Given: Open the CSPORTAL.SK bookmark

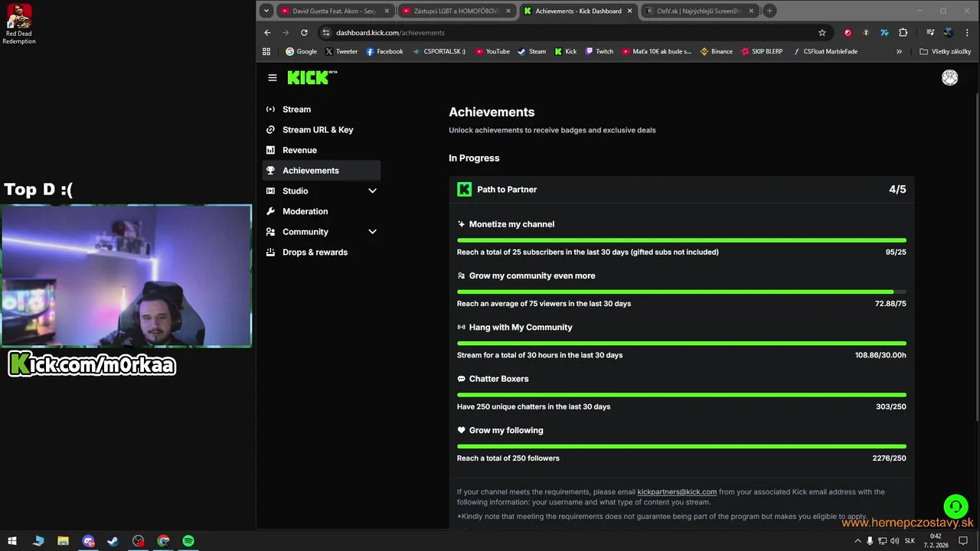Looking at the screenshot, I should 439,52.
